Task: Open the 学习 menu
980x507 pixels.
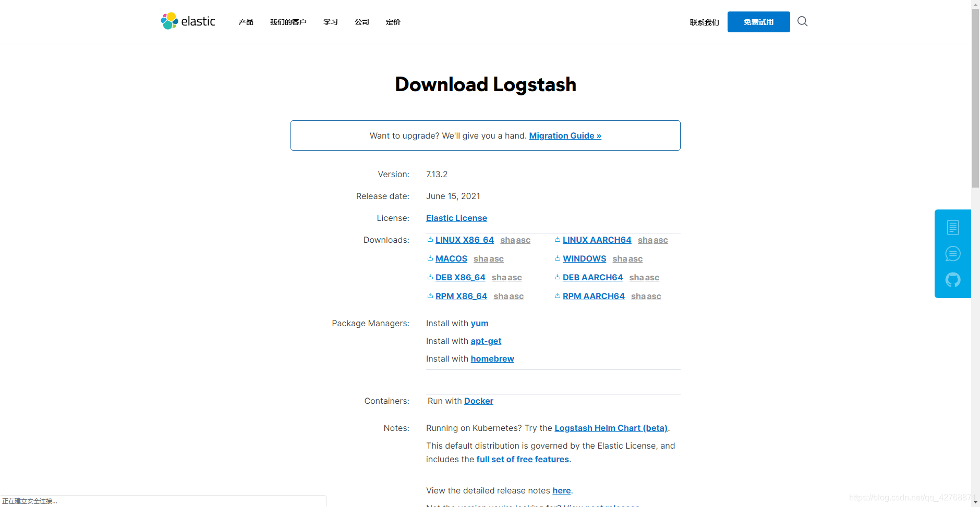Action: pyautogui.click(x=330, y=22)
